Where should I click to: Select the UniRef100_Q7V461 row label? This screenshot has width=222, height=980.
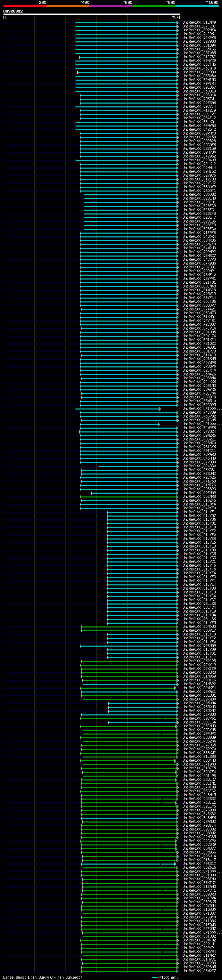[x=199, y=321]
